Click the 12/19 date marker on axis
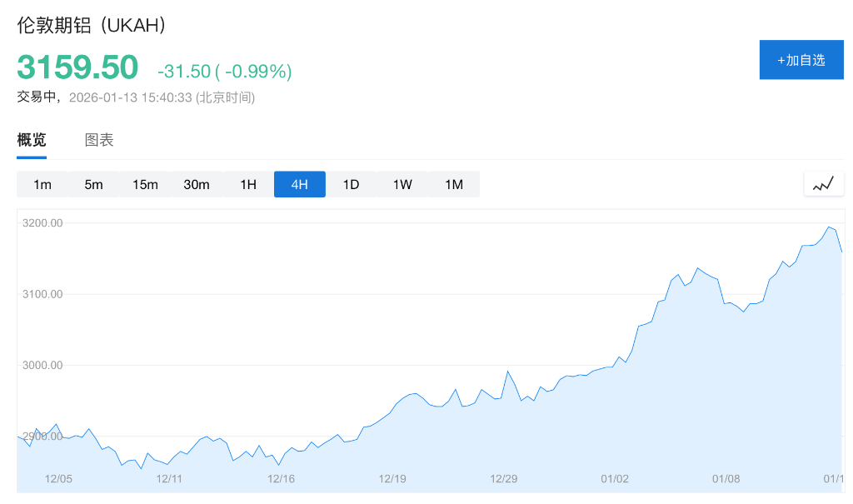The width and height of the screenshot is (853, 504). pyautogui.click(x=392, y=479)
